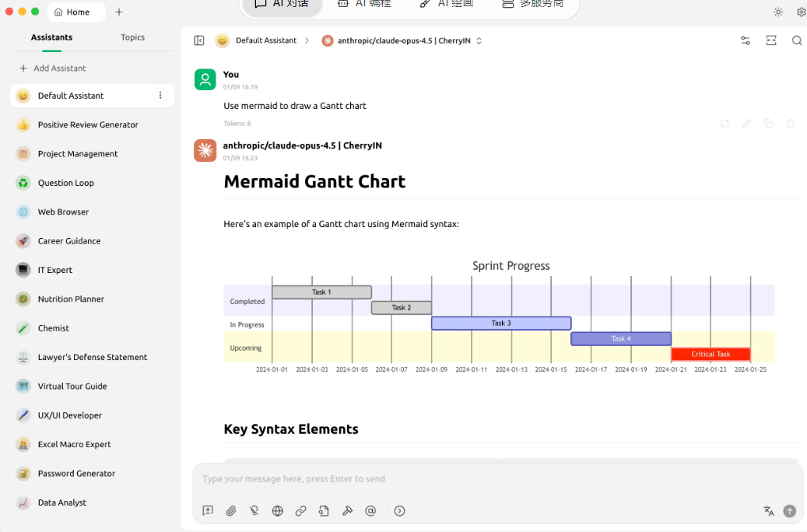Image resolution: width=807 pixels, height=532 pixels.
Task: Open Default Assistant three-dot options menu
Action: [160, 96]
